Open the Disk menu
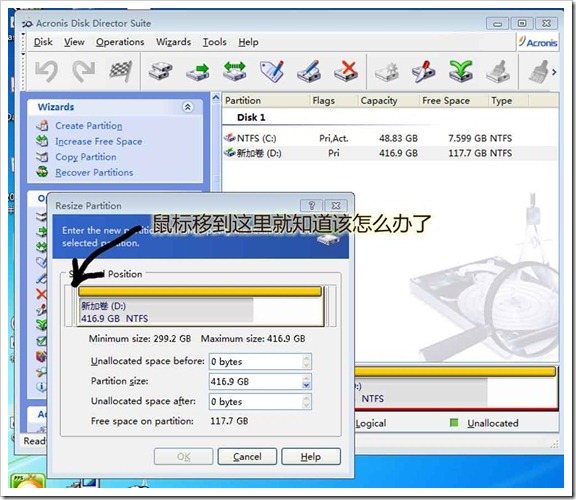This screenshot has height=500, width=576. point(43,42)
